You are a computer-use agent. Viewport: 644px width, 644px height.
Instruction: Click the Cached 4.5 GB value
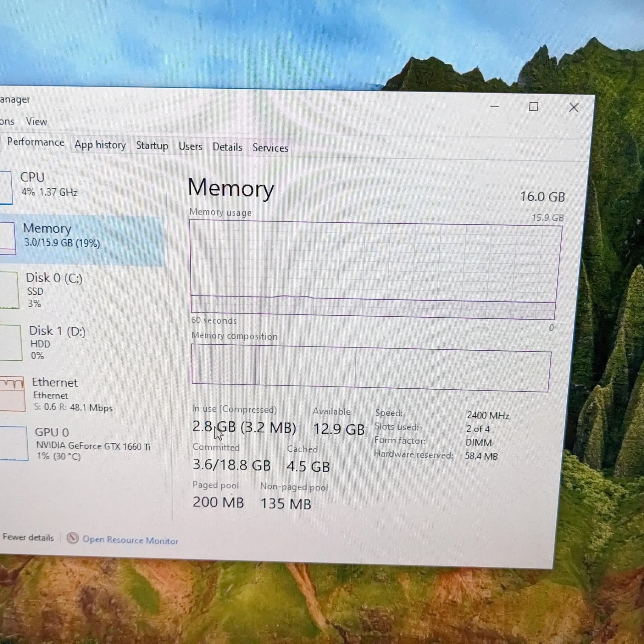pos(308,466)
